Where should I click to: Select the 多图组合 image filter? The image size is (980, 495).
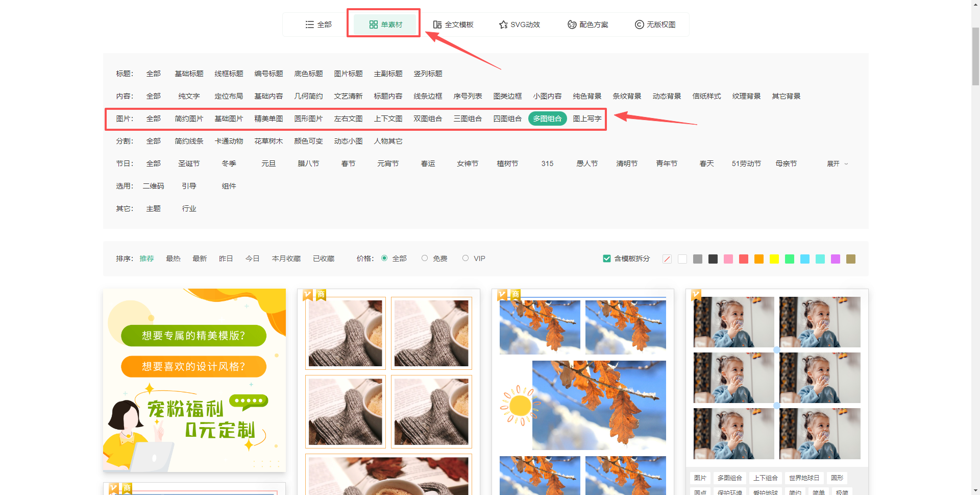pyautogui.click(x=547, y=119)
